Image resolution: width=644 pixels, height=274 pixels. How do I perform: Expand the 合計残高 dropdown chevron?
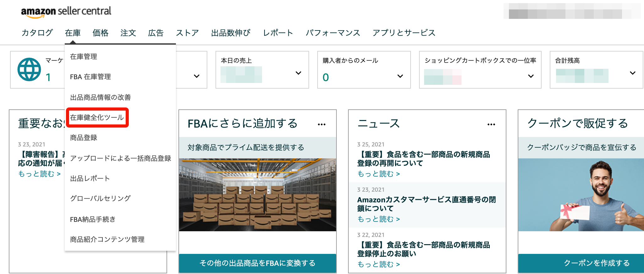pyautogui.click(x=633, y=73)
